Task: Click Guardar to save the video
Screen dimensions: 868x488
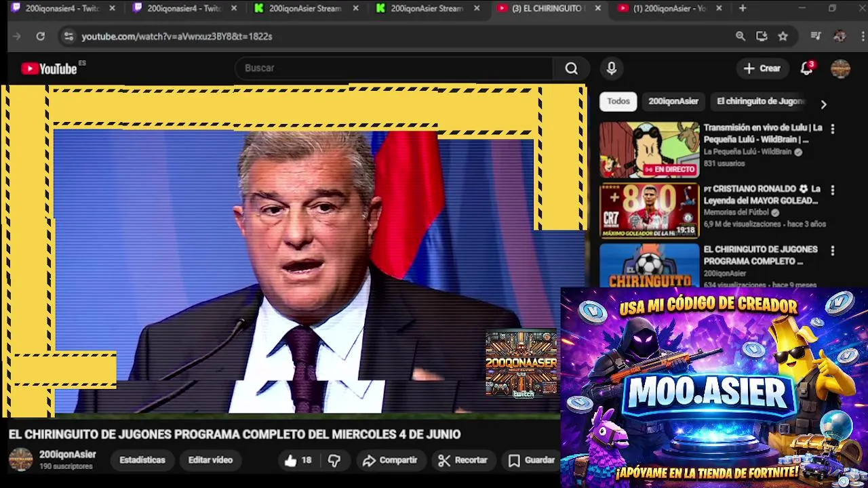Action: (x=532, y=460)
